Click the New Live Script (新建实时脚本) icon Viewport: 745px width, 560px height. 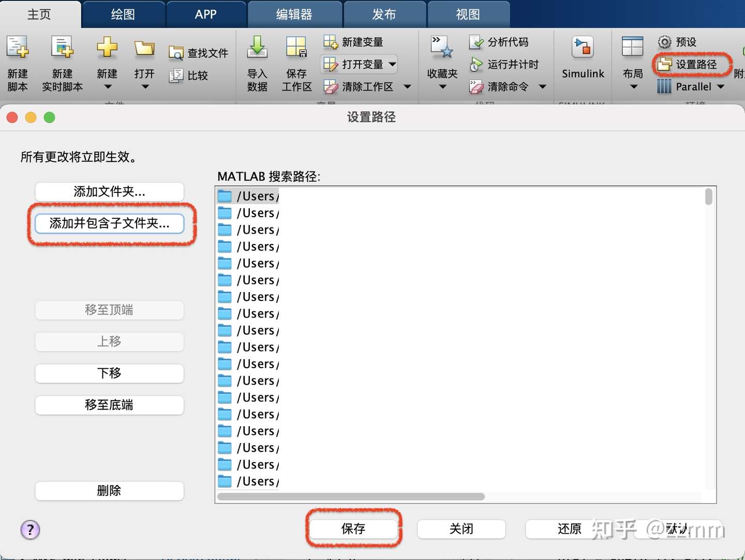(63, 48)
